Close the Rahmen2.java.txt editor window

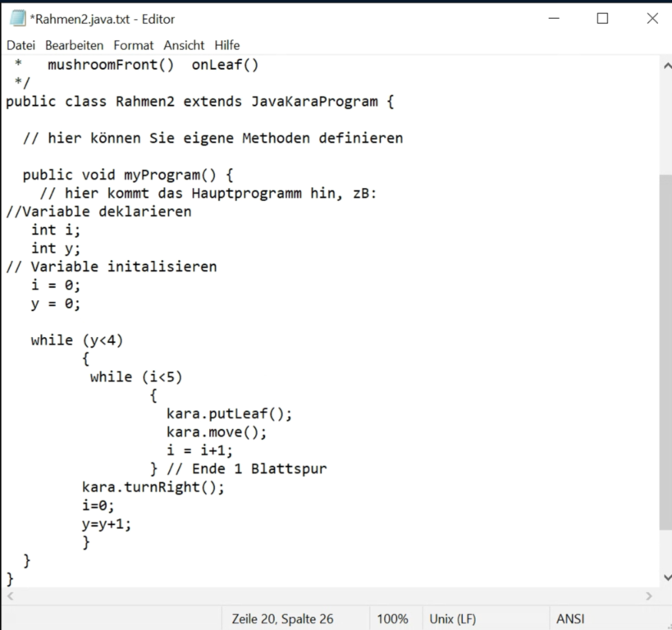(x=651, y=19)
